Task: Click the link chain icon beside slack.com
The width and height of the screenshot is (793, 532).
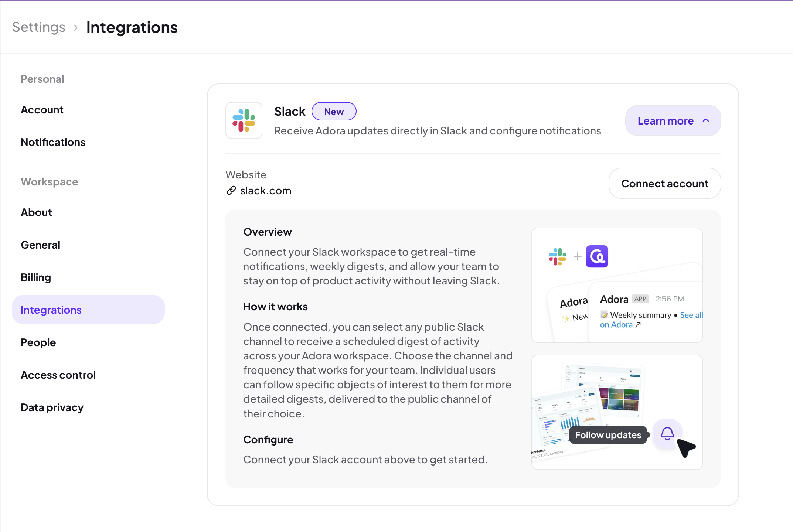Action: pyautogui.click(x=231, y=190)
